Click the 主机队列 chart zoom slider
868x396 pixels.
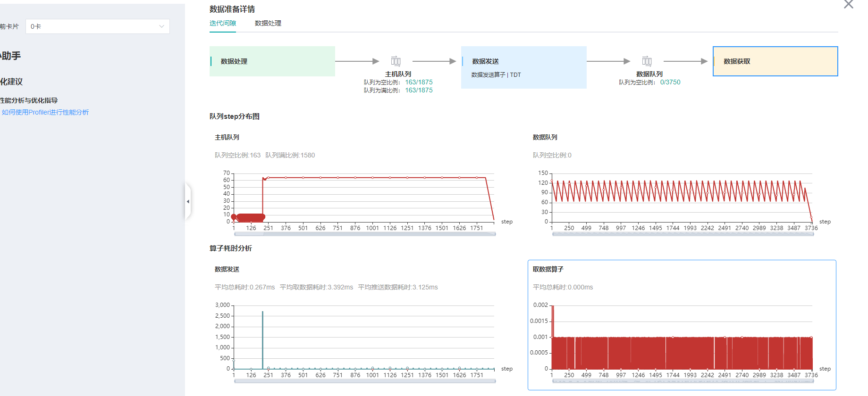[365, 234]
